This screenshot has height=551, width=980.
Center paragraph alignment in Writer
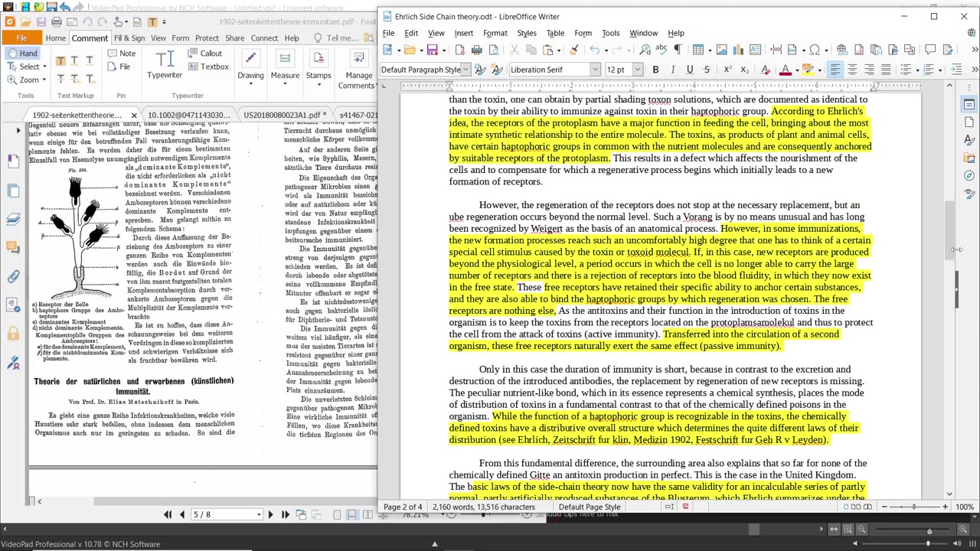tap(852, 70)
